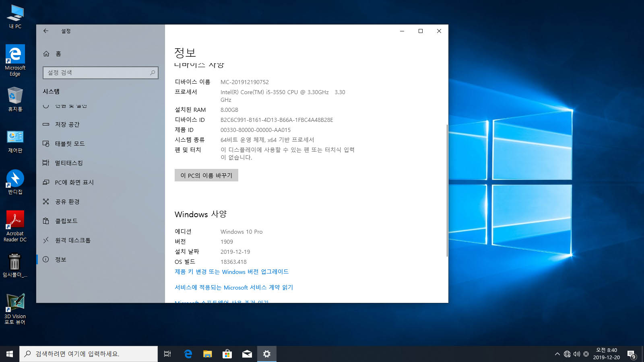The image size is (644, 362).
Task: Open Microsoft Store from the taskbar
Action: [x=227, y=354]
